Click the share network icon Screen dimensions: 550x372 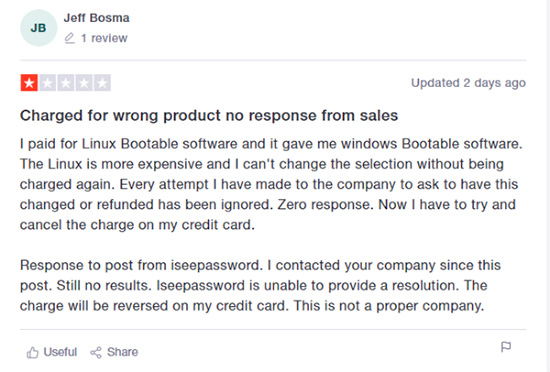[96, 352]
